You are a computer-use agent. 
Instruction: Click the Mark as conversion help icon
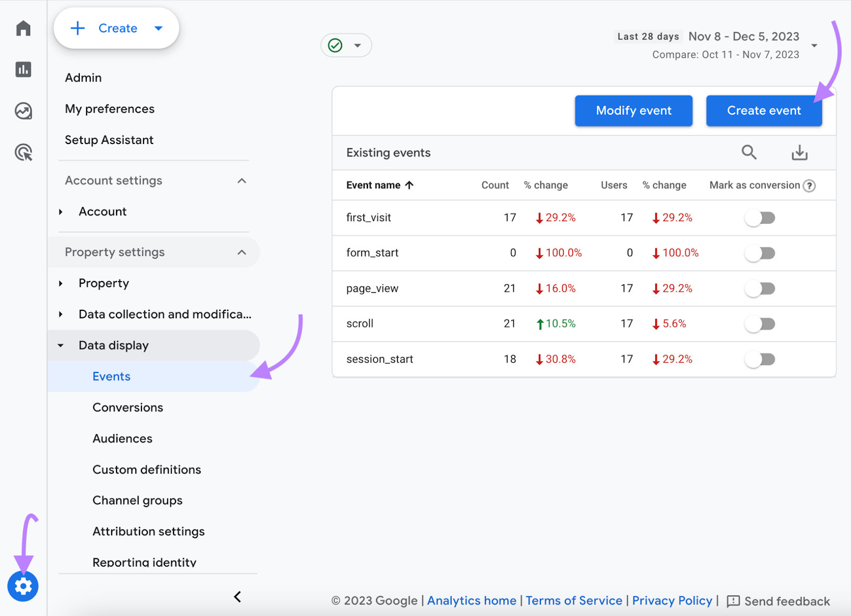click(809, 185)
